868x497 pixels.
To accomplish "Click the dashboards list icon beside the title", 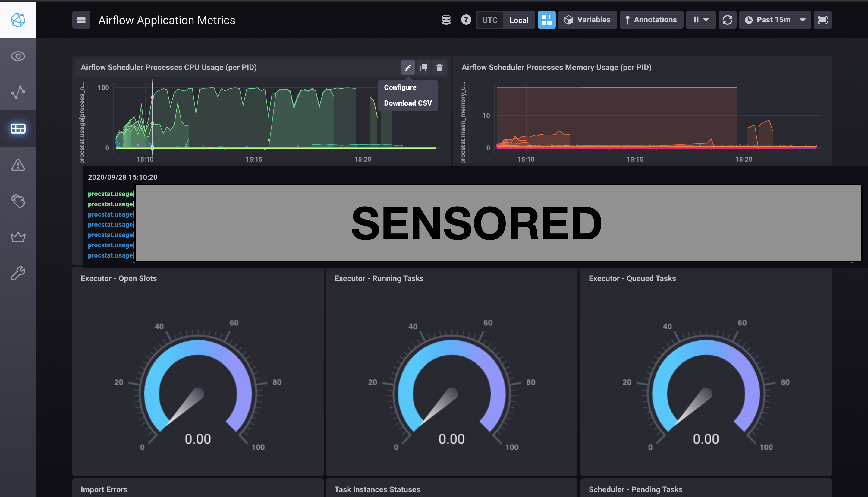I will coord(81,20).
